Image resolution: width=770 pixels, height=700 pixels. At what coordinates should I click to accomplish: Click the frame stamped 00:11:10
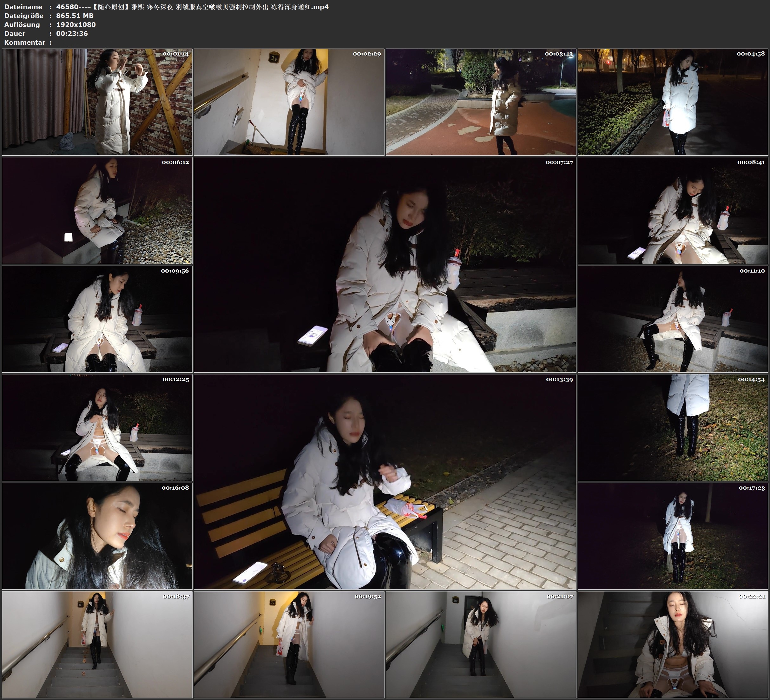point(673,319)
